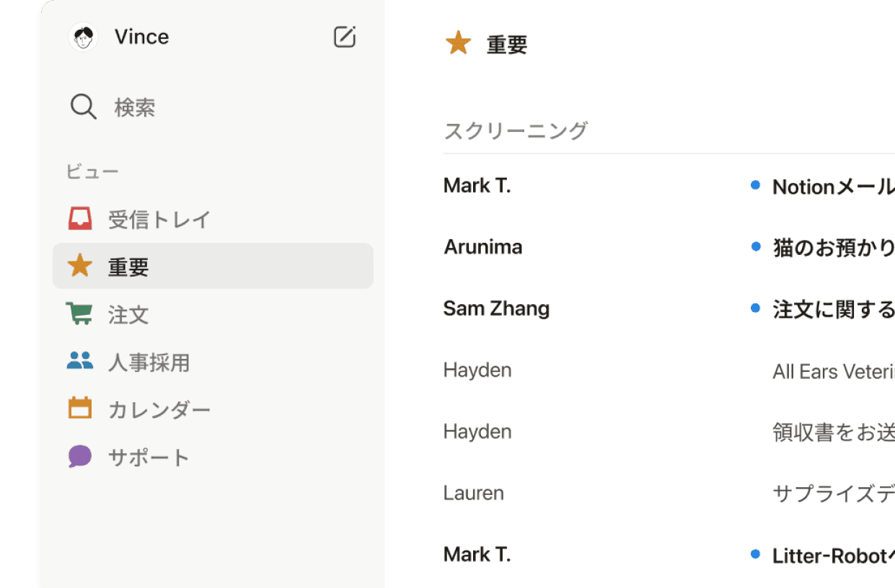Click the search magnifier icon
This screenshot has width=895, height=588.
[83, 107]
